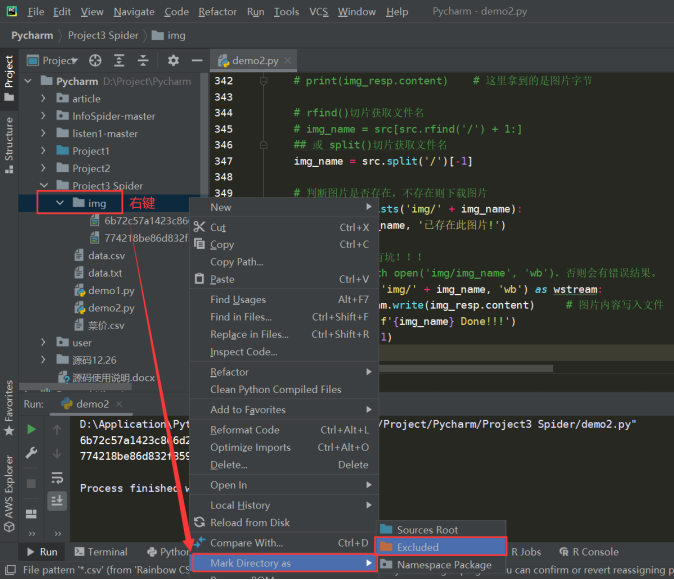Screen dimensions: 674x580
Task: Open Project panel settings gear
Action: pyautogui.click(x=172, y=61)
